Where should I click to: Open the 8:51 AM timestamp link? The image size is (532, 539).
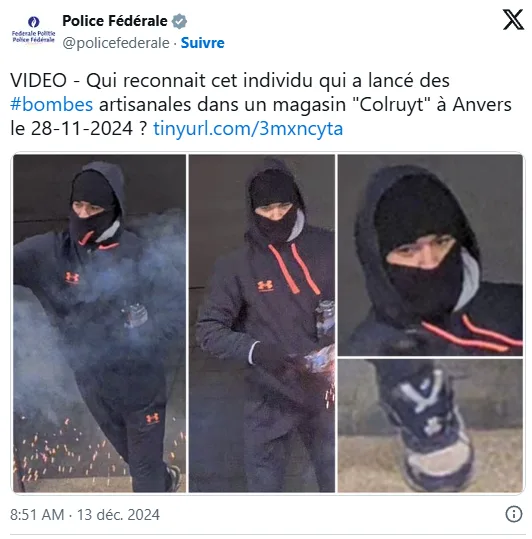coord(37,515)
